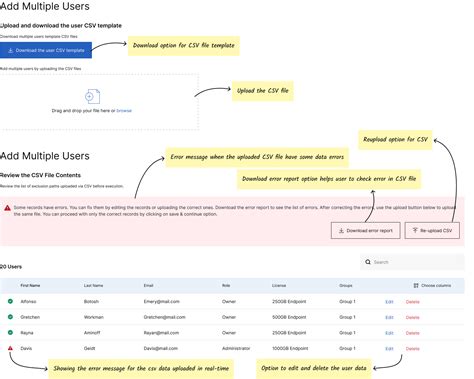Edit the Rayna user row
The image size is (474, 379).
tap(389, 333)
